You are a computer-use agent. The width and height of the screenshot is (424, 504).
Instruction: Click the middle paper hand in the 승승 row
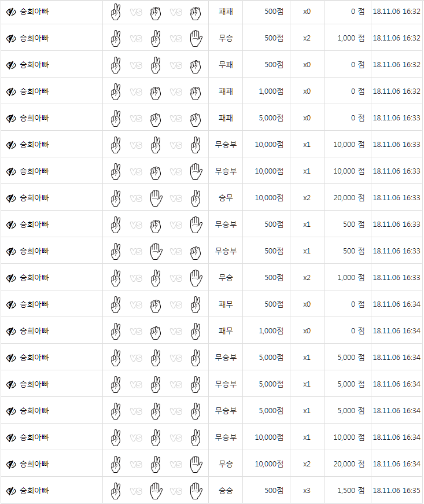coord(156,491)
